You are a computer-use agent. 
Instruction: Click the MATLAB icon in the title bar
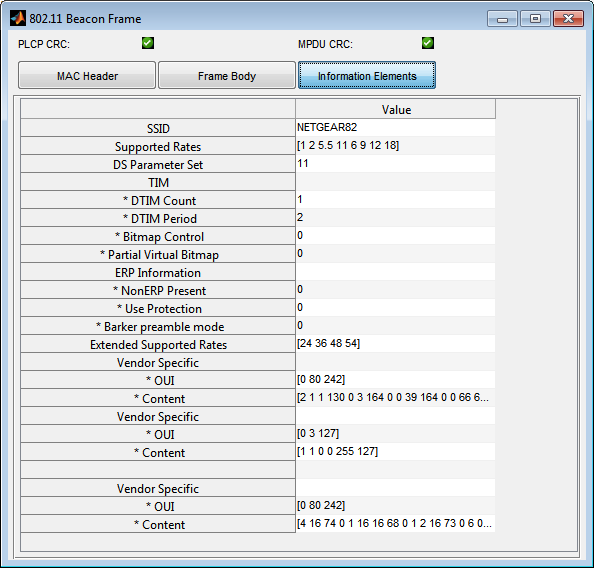tap(18, 18)
